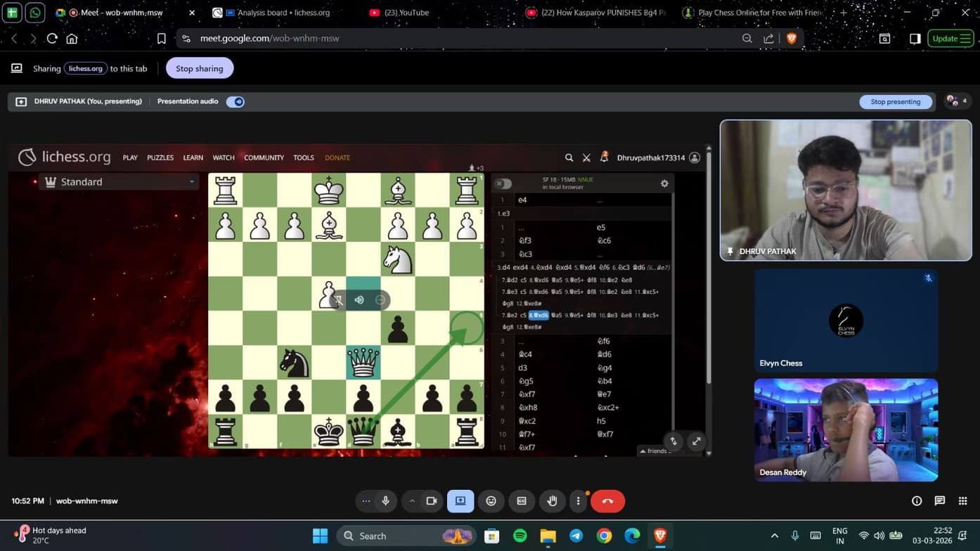Toggle the Stockfish engine analysis switch
The image size is (980, 551).
(x=503, y=183)
